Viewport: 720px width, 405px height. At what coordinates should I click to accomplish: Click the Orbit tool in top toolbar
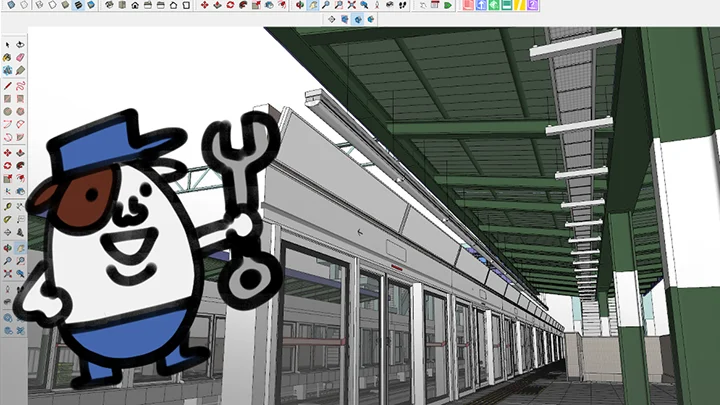point(299,5)
